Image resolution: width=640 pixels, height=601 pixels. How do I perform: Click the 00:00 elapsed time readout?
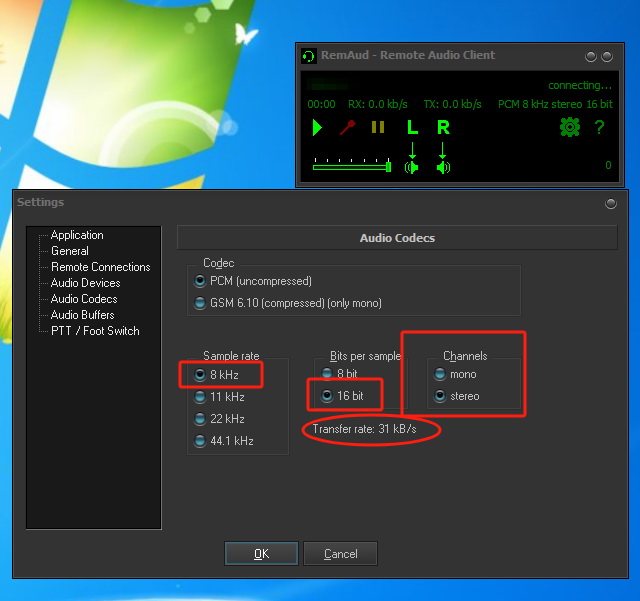coord(321,104)
